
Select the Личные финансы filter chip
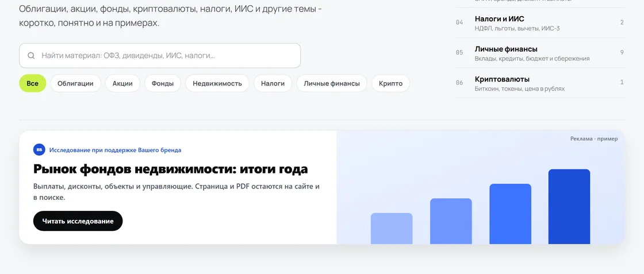[332, 84]
